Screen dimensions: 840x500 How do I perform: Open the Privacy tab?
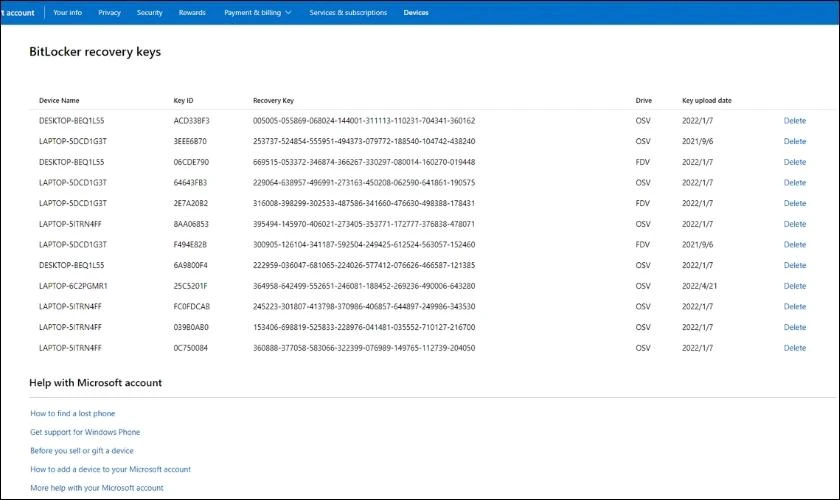(109, 12)
